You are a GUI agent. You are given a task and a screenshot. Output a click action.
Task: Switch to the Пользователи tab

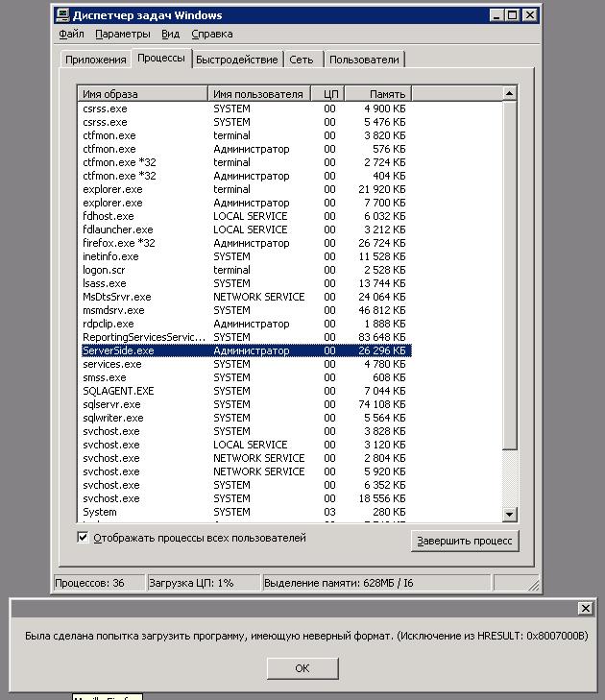point(364,60)
